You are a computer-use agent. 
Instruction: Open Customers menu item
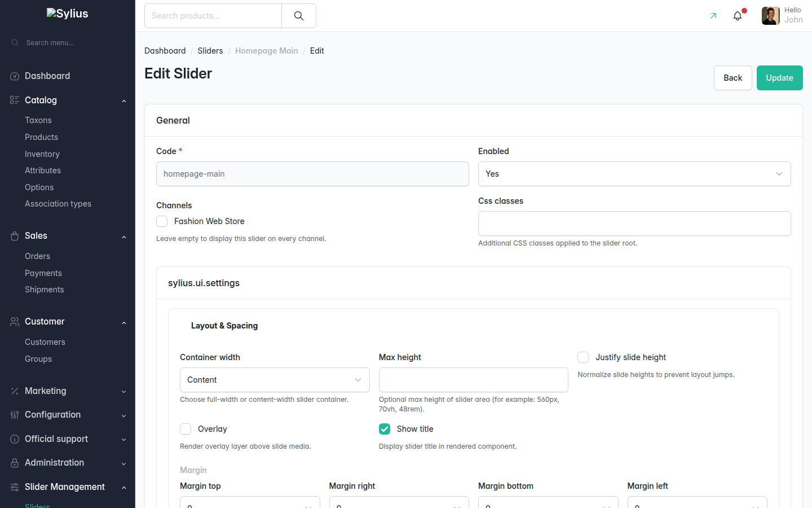pyautogui.click(x=45, y=342)
